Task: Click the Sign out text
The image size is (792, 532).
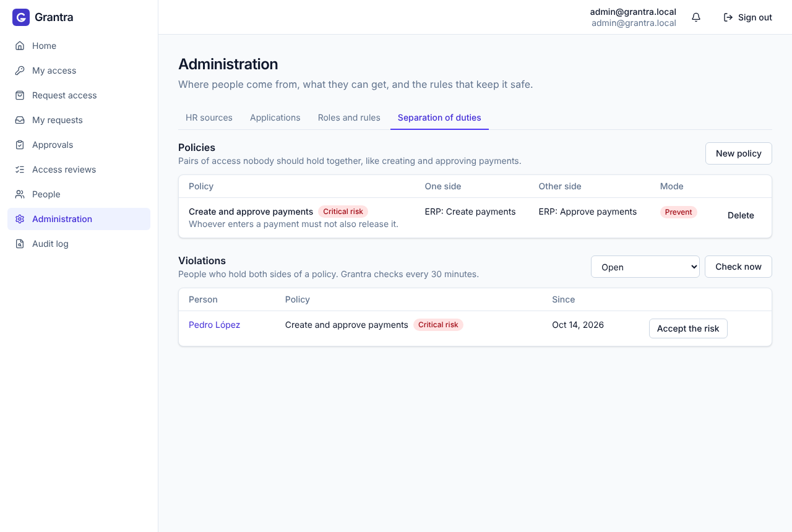Action: coord(755,17)
